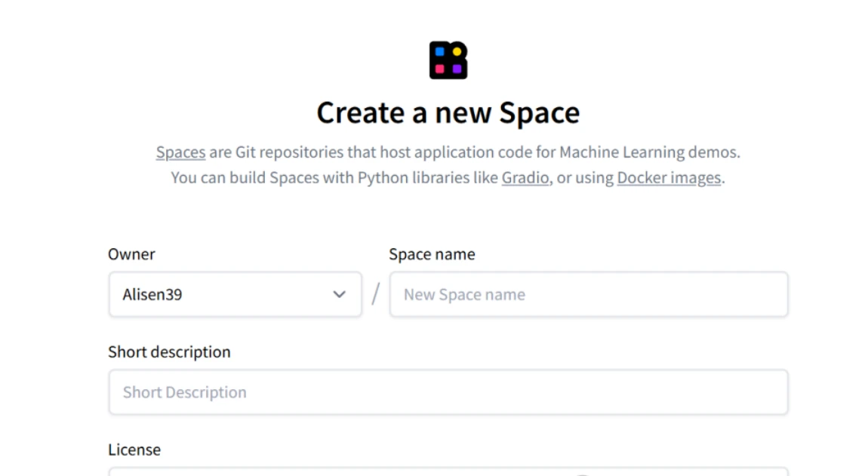This screenshot has height=476, width=868.
Task: Click the "Machine Learning demos" description text
Action: click(649, 152)
